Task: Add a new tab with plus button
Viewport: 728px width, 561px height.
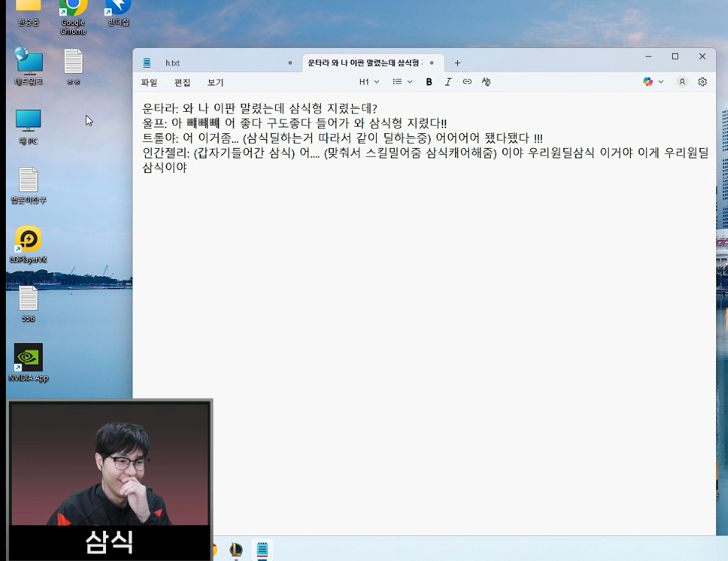Action: [457, 63]
